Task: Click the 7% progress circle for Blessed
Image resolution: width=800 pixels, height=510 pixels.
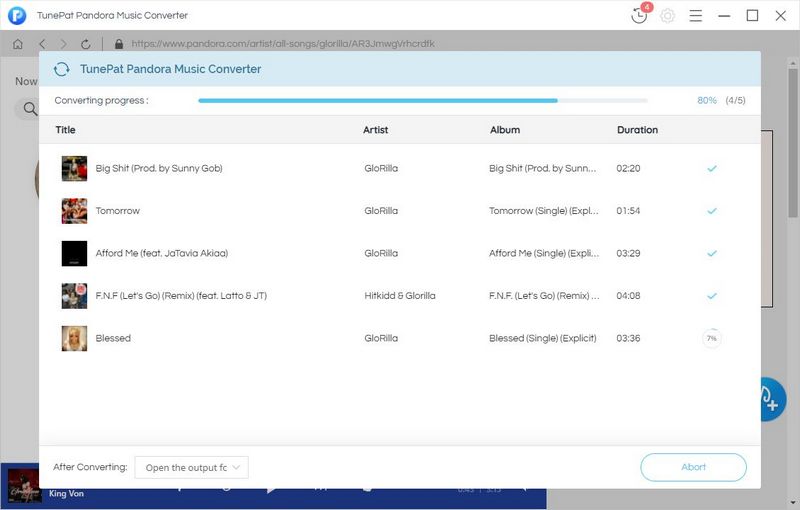Action: 712,338
